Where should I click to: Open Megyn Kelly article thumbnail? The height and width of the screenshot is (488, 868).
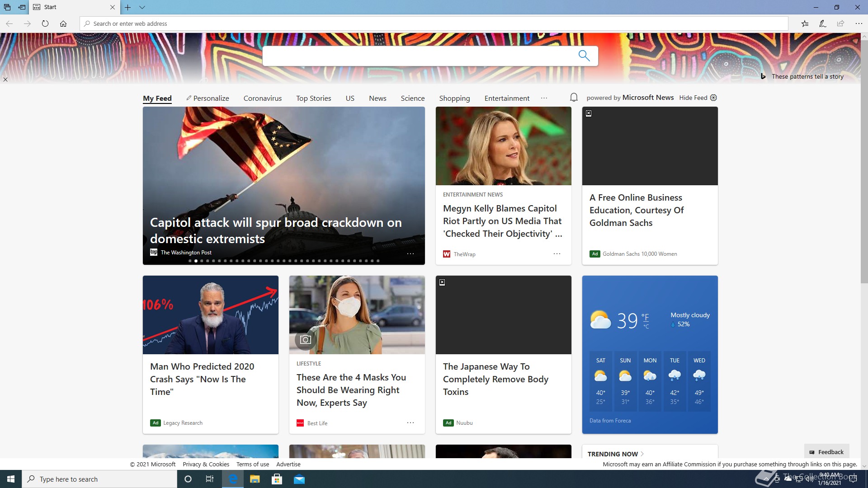504,146
